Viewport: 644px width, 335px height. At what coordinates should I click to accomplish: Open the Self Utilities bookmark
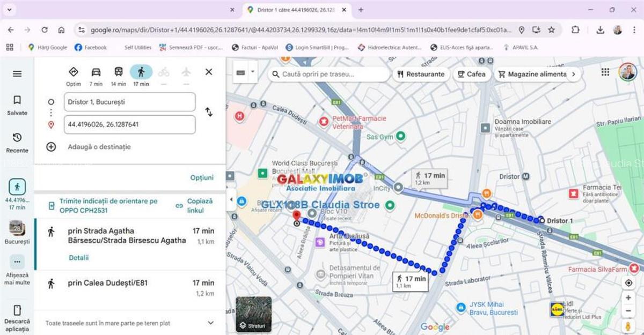[x=137, y=47]
